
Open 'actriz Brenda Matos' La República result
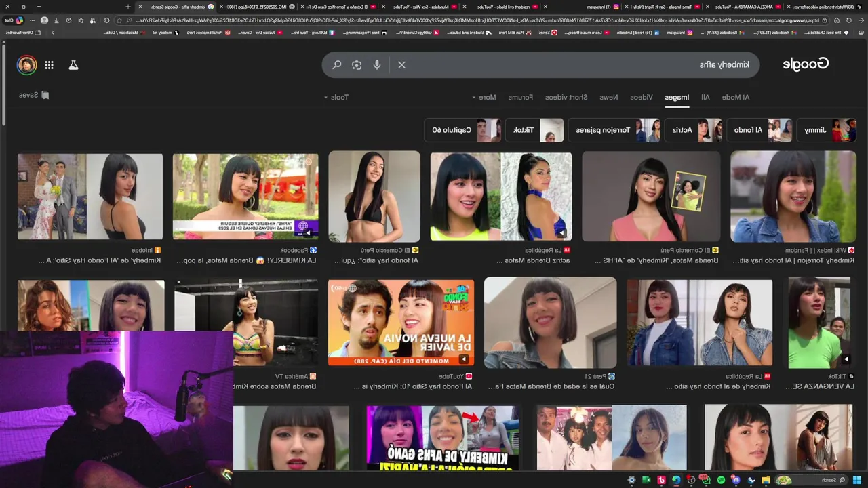click(x=500, y=196)
